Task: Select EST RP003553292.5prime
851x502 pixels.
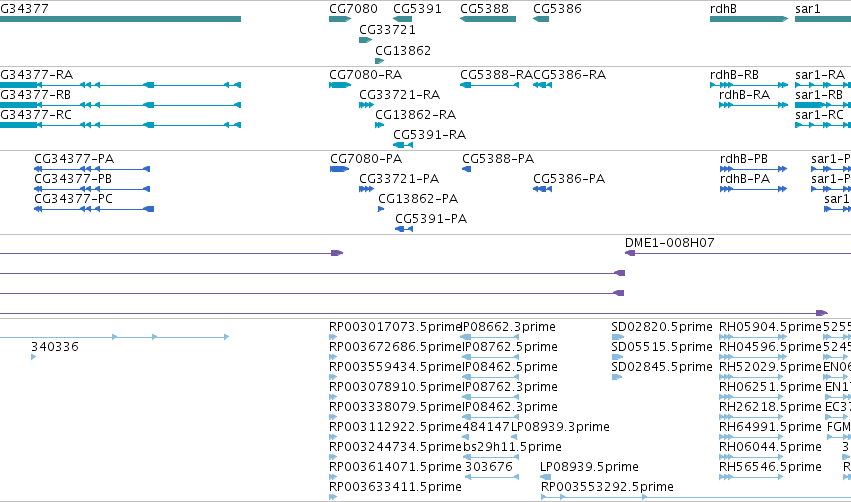Action: [x=696, y=498]
